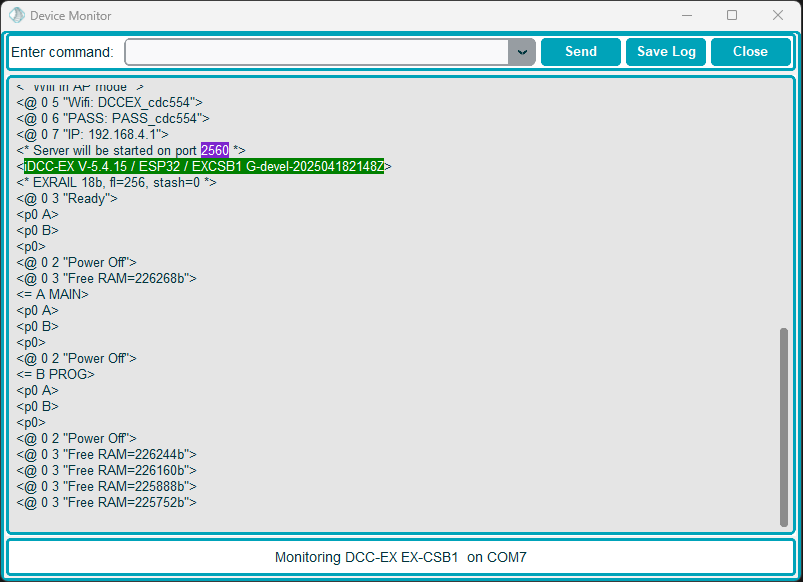Click the log vertical scrollbar thumb

783,427
